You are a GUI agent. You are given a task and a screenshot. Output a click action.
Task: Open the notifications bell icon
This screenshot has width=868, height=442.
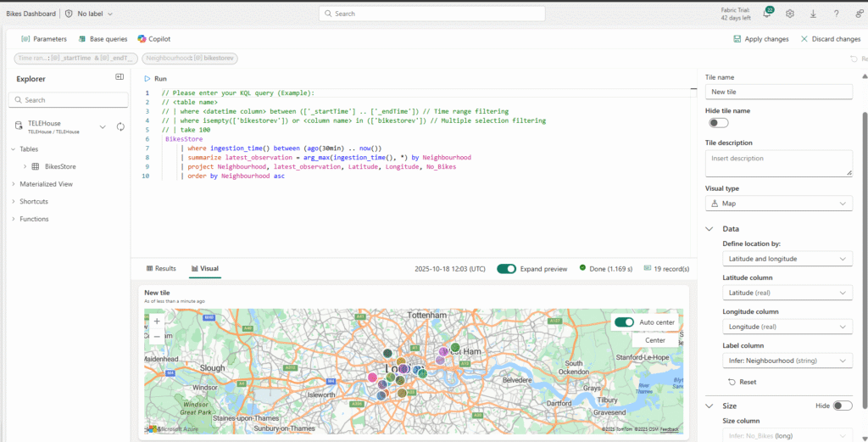tap(767, 14)
